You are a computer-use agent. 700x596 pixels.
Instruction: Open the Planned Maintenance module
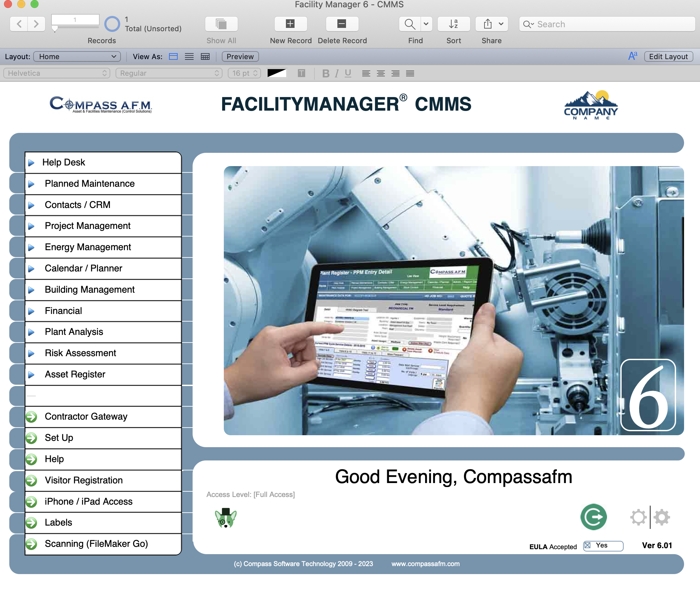[x=89, y=183]
